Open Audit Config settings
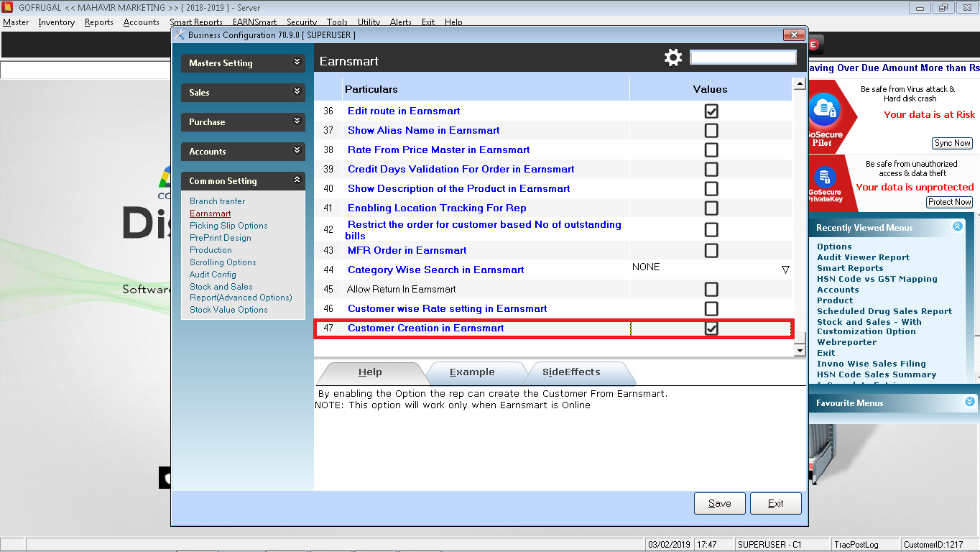The height and width of the screenshot is (552, 980). [x=213, y=275]
